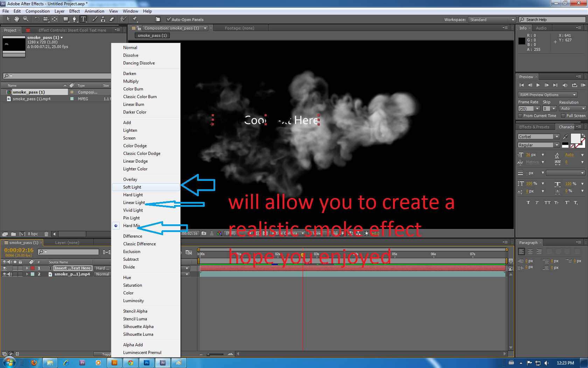This screenshot has height=368, width=588.
Task: Open the Frame Rate dropdown
Action: point(529,109)
